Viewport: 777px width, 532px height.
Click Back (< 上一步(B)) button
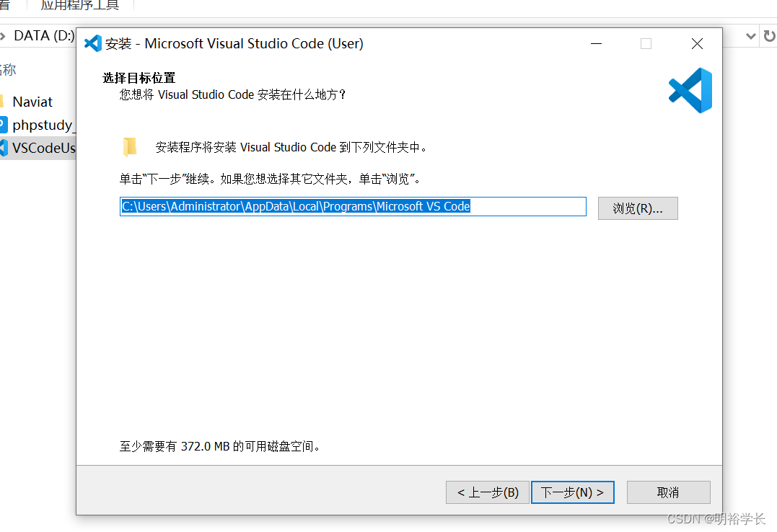(487, 492)
